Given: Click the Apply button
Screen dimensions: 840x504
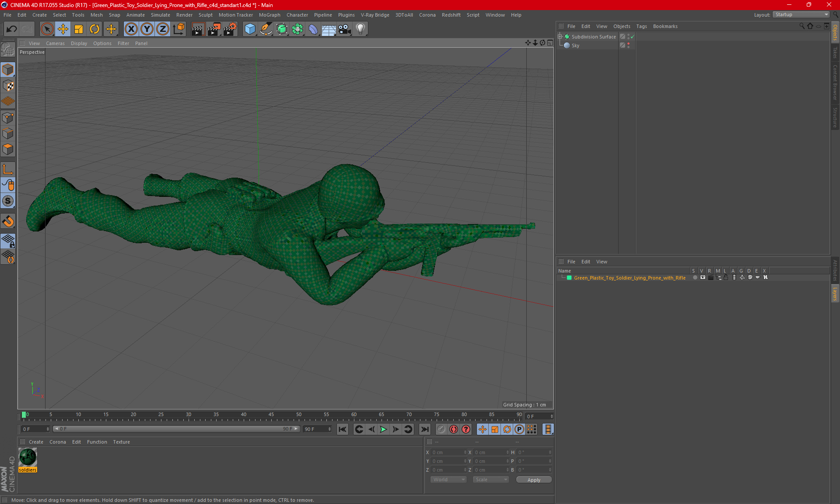Looking at the screenshot, I should click(534, 479).
